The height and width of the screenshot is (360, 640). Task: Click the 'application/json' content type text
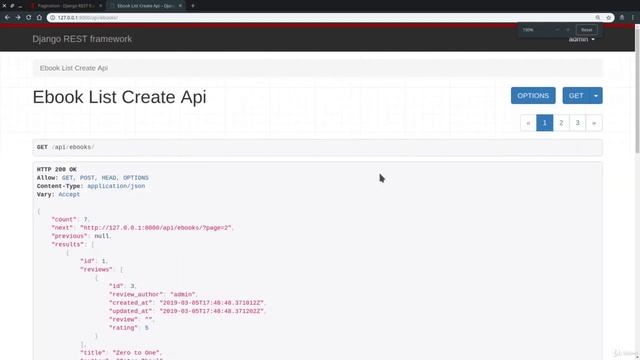coord(116,186)
